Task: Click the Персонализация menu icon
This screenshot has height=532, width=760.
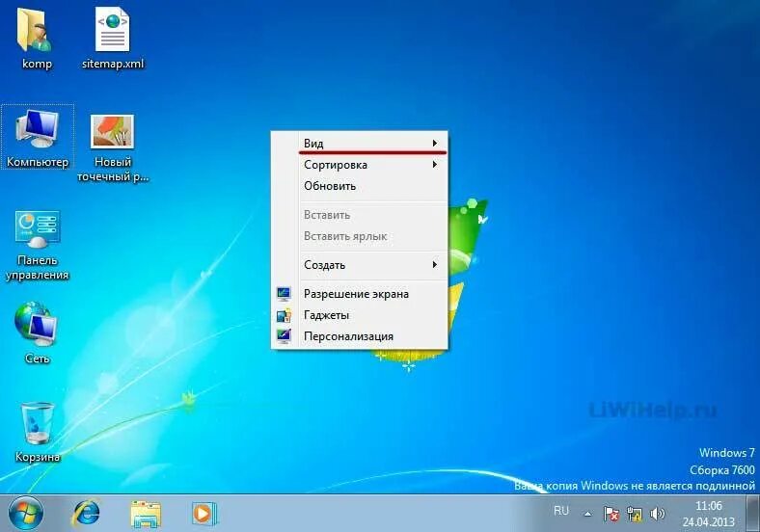Action: coord(284,336)
